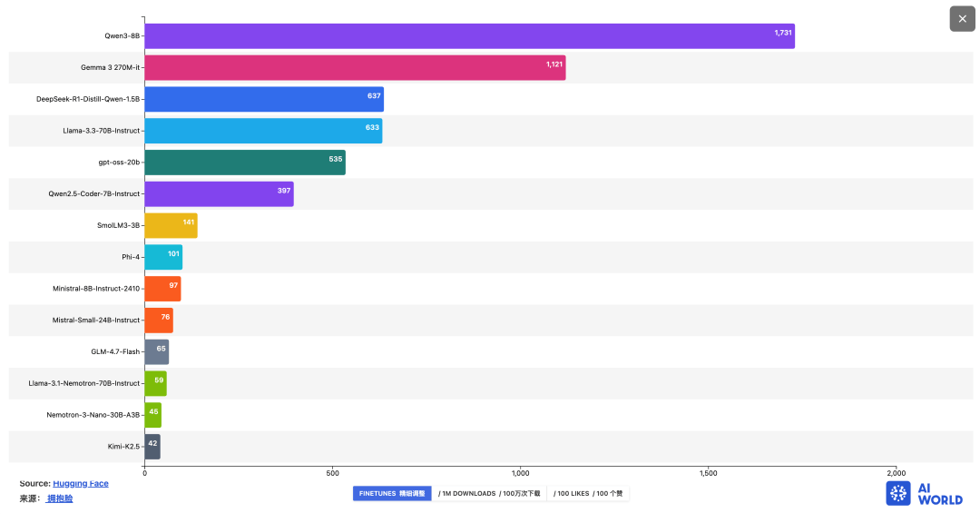Screen dimensions: 980x523
Task: Click the cyan Phi-4 bar
Action: (x=163, y=257)
